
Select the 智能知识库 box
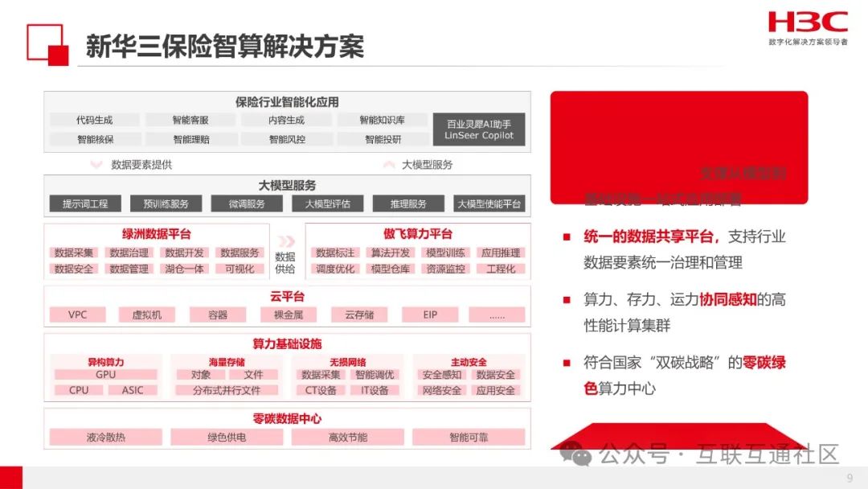382,120
